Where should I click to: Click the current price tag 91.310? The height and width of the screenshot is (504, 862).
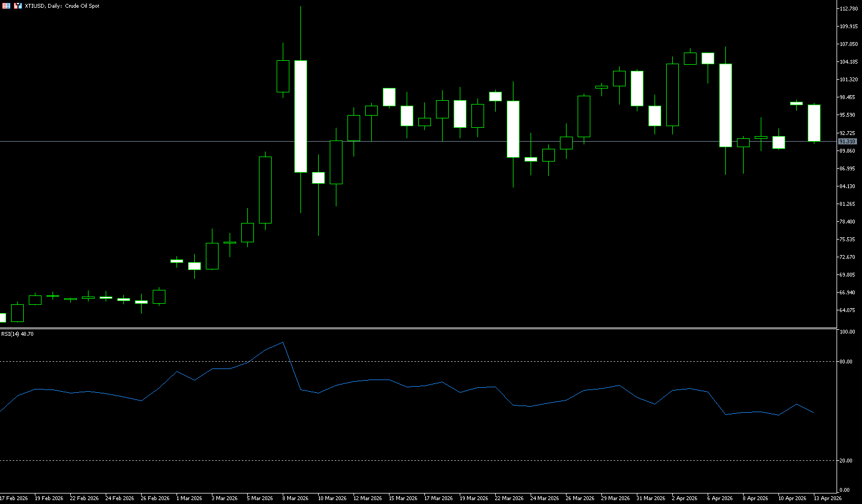point(847,142)
